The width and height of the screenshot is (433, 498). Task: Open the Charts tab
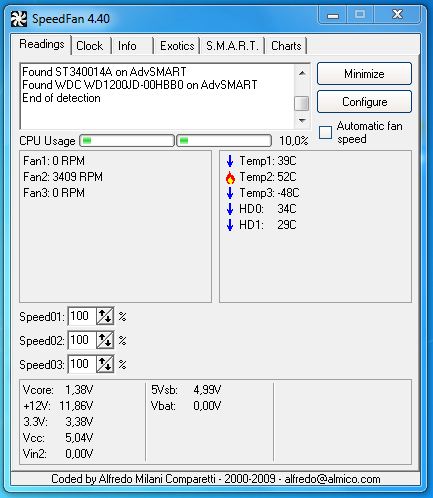tap(286, 46)
